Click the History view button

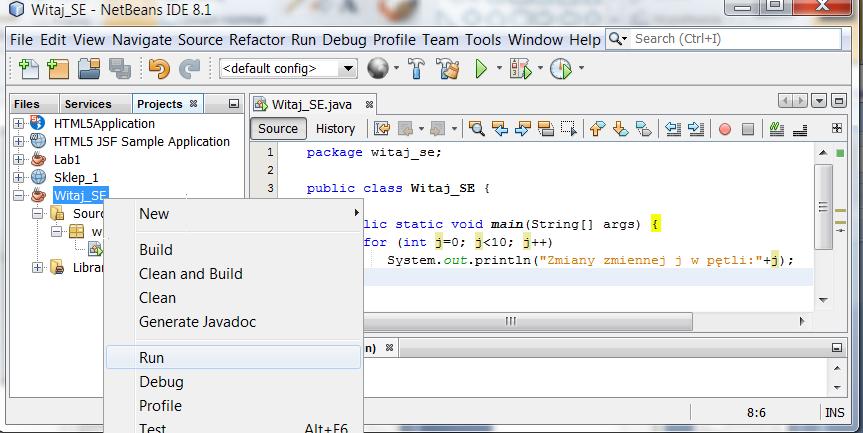point(335,129)
